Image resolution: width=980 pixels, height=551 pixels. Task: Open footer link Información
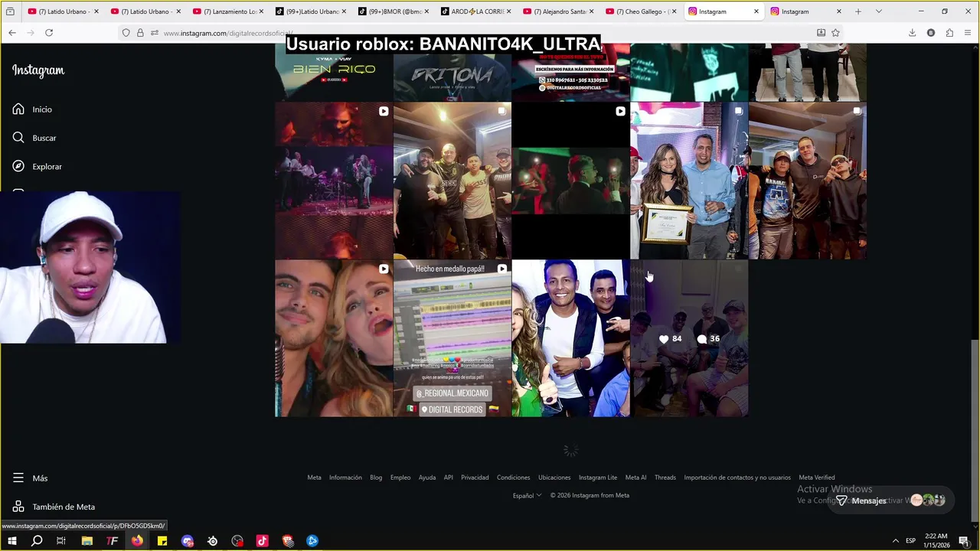pos(345,478)
